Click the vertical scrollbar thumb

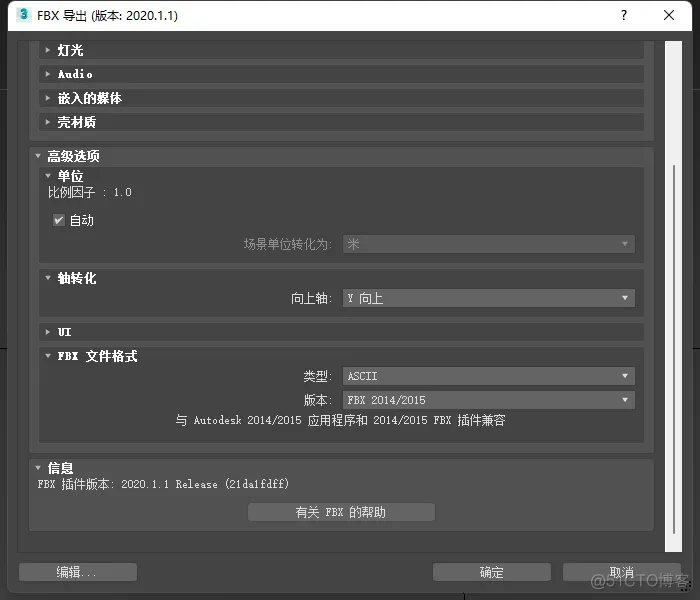coord(674,350)
